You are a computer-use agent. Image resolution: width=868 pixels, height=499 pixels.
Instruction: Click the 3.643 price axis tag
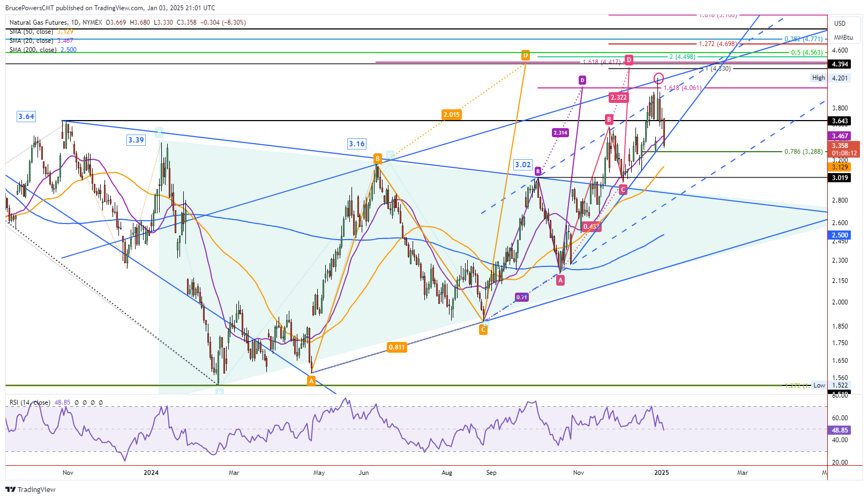(840, 121)
